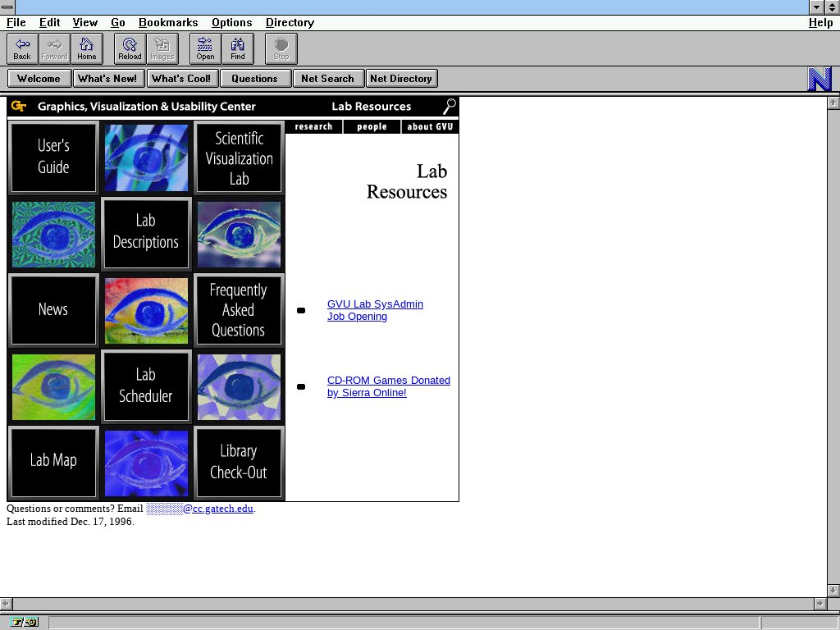The image size is (840, 630).
Task: Open the Library Check-Out tile
Action: pos(239,462)
